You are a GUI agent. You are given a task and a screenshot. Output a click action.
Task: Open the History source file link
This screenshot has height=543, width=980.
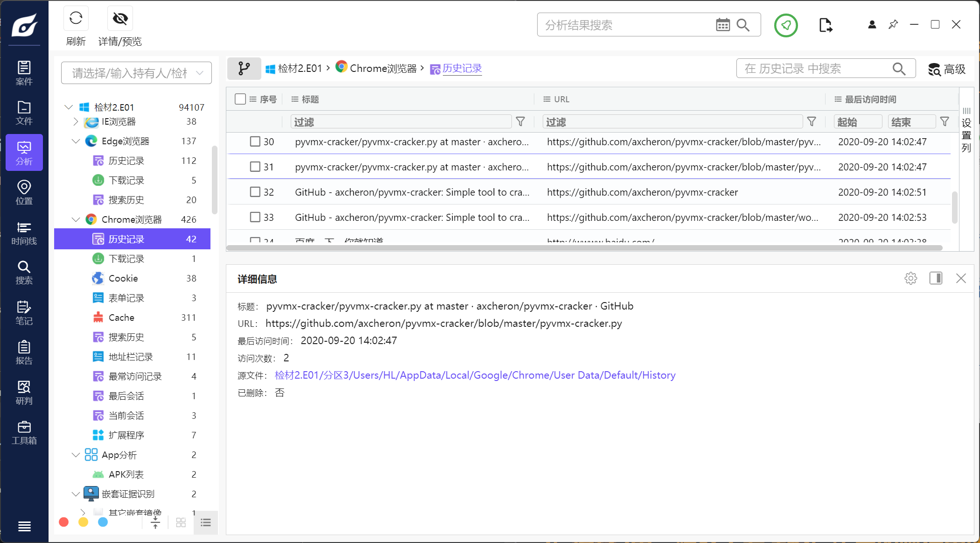(x=475, y=375)
